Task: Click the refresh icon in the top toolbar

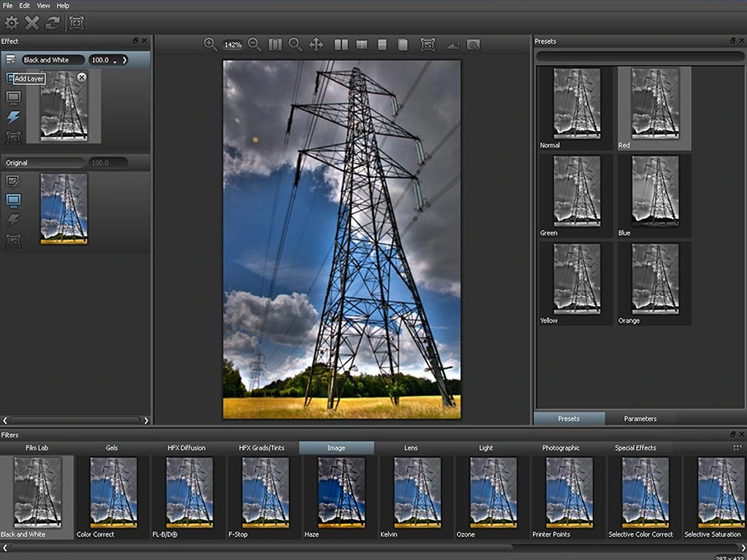Action: tap(52, 23)
